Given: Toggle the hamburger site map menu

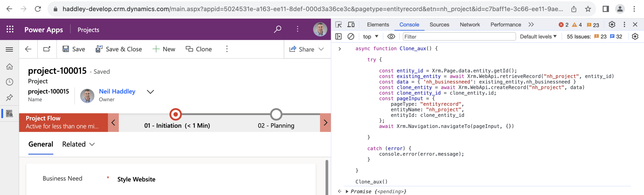Looking at the screenshot, I should pyautogui.click(x=9, y=49).
